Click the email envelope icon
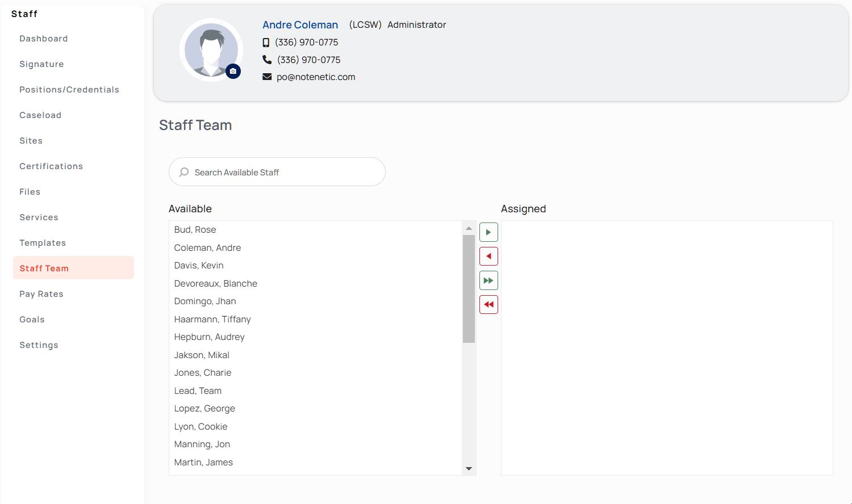Screen dimensions: 852x504 pos(267,77)
